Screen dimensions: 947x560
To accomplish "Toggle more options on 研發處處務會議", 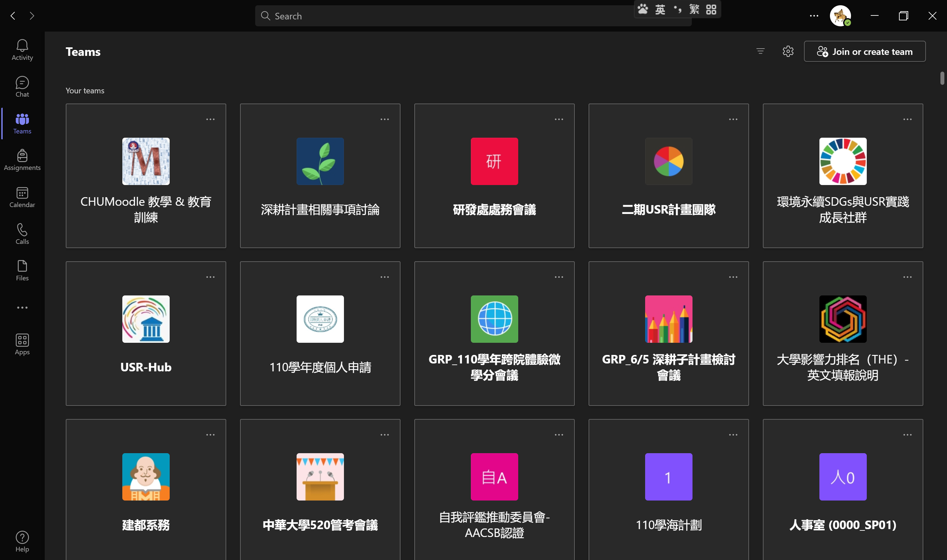I will click(559, 119).
